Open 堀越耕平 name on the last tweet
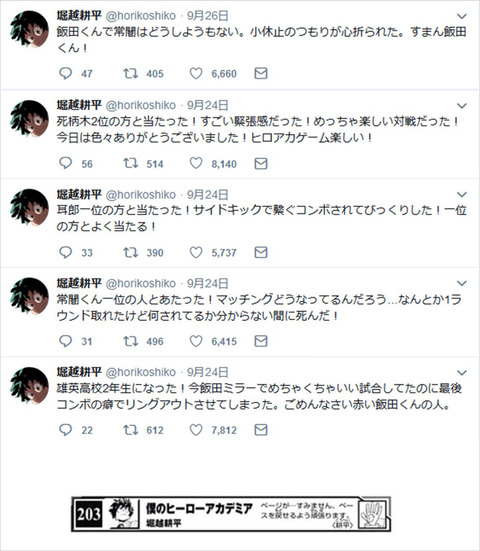The height and width of the screenshot is (551, 480). (79, 372)
